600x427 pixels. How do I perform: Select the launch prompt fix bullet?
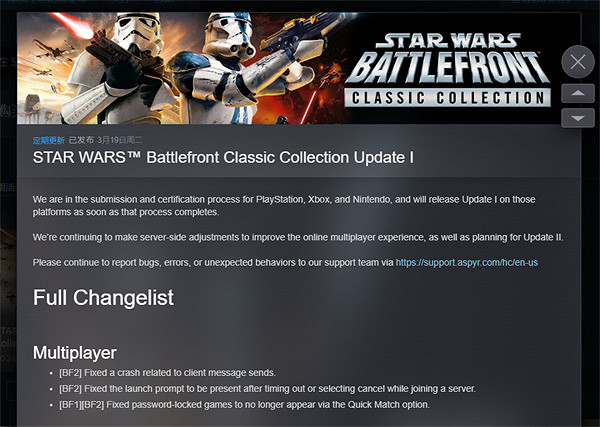click(267, 389)
